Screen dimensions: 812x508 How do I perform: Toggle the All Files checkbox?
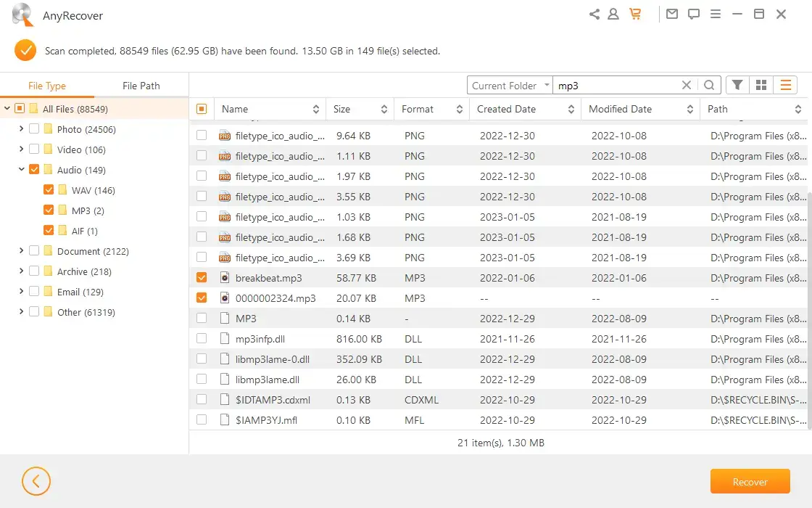pyautogui.click(x=20, y=108)
